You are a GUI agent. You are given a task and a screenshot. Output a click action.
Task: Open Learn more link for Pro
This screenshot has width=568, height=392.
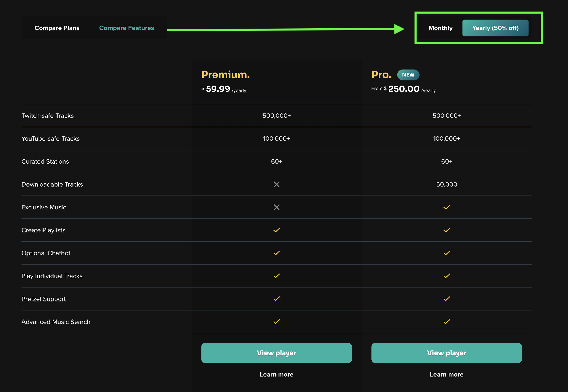pyautogui.click(x=446, y=374)
